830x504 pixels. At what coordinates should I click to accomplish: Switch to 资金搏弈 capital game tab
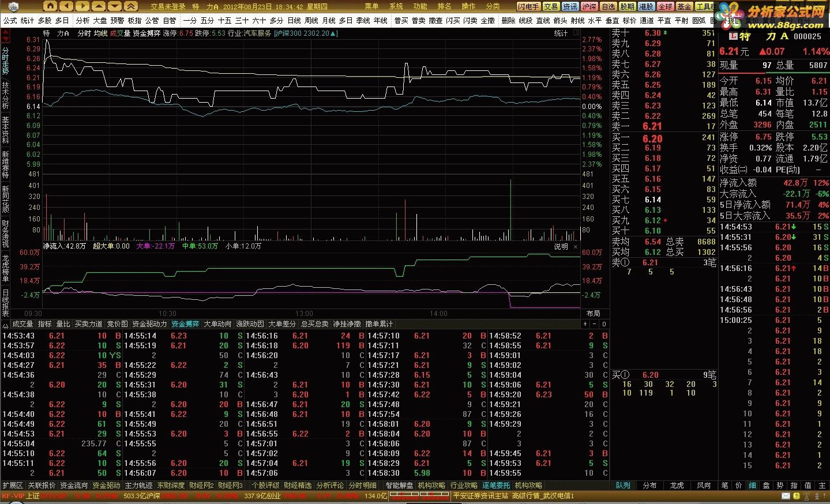[x=185, y=324]
